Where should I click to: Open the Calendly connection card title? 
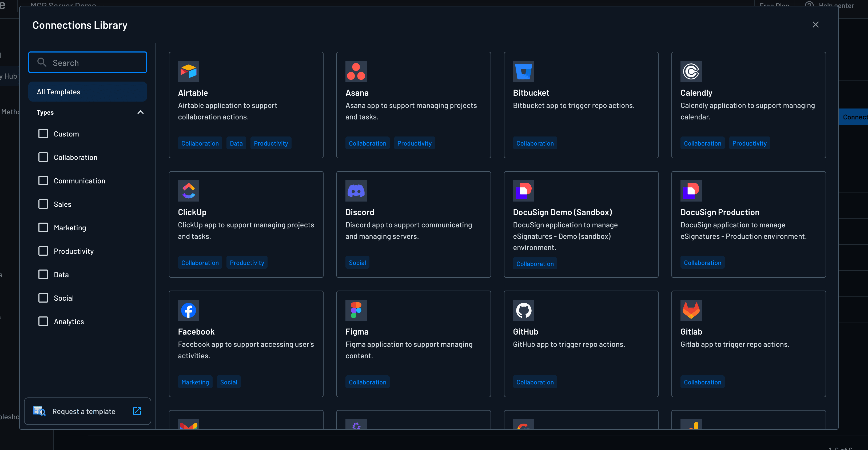click(x=696, y=93)
